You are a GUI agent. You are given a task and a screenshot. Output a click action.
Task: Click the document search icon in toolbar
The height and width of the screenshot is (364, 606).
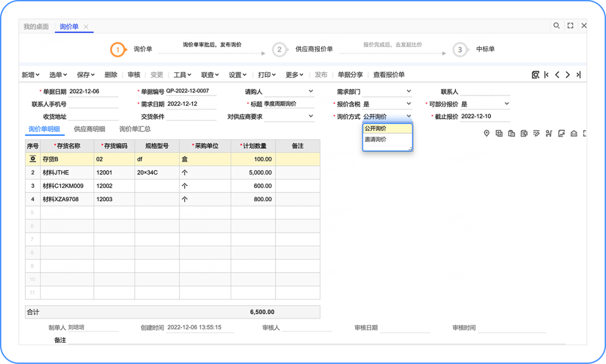tap(535, 75)
